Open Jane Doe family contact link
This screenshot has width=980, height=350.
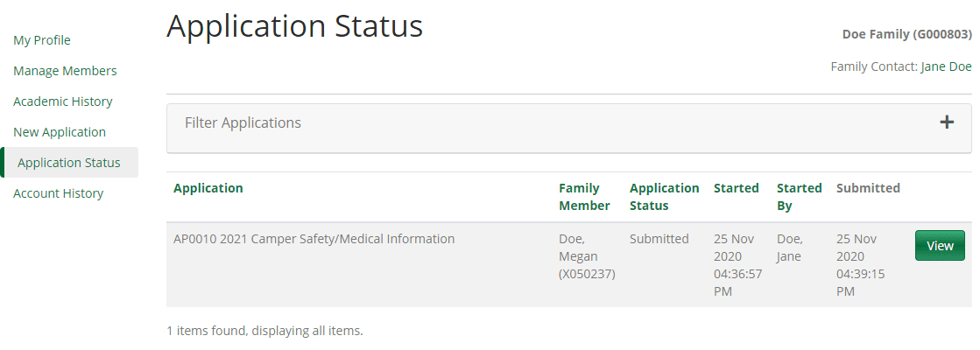click(946, 66)
